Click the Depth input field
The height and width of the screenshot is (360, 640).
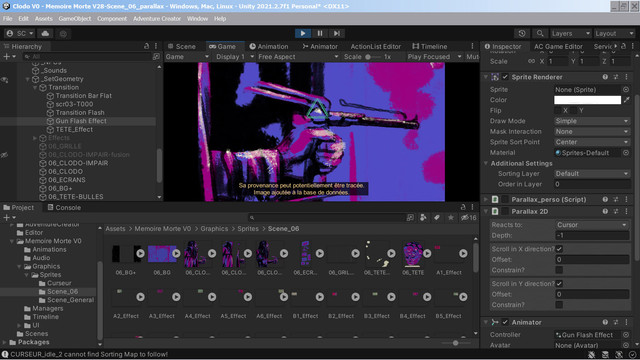[x=592, y=236]
